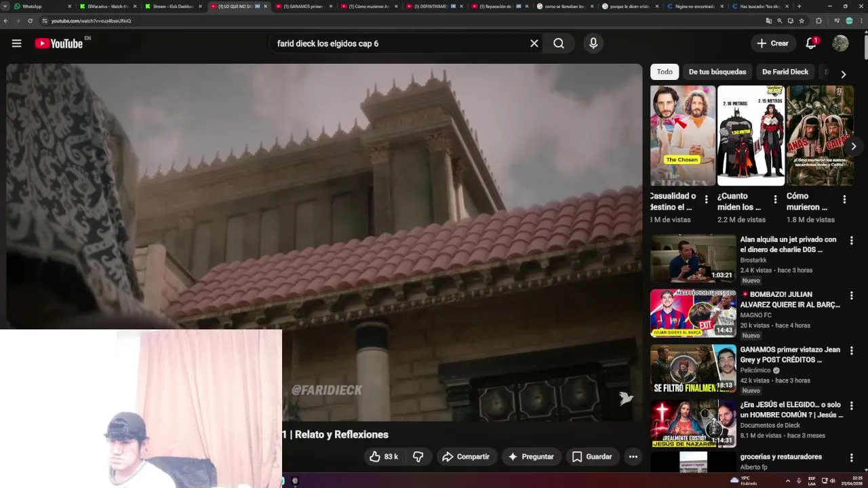Go to the YouTube home logo

59,43
